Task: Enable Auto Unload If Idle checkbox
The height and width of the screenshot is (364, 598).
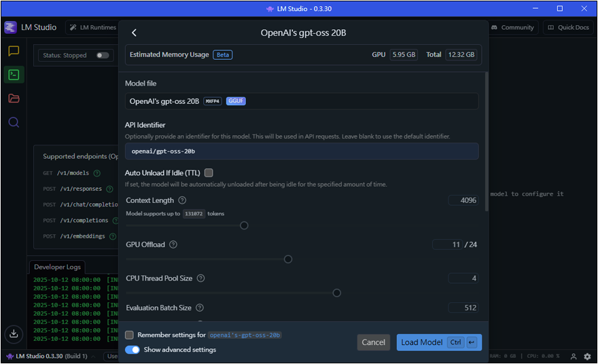Action: coord(209,173)
